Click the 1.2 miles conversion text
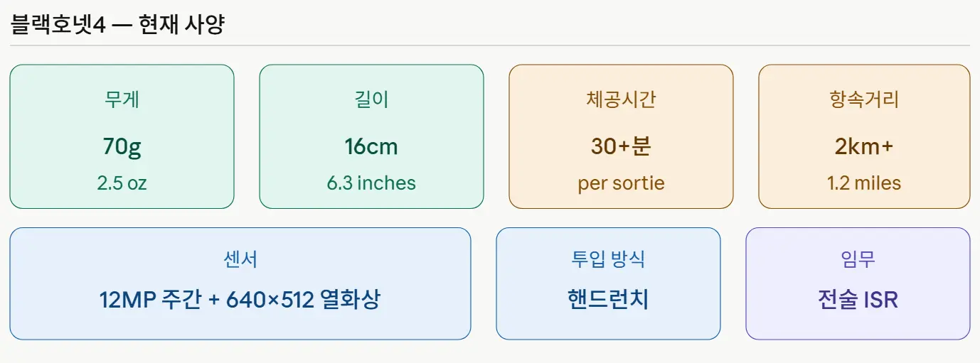 [x=864, y=183]
